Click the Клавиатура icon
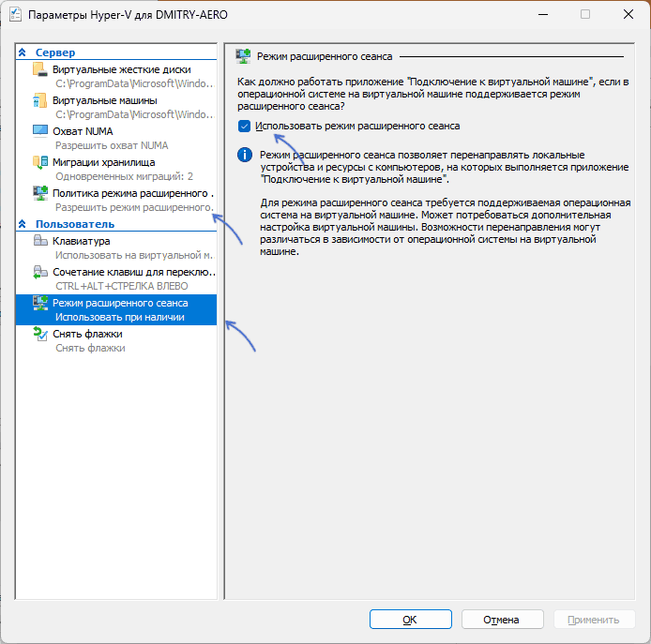The width and height of the screenshot is (651, 644). pyautogui.click(x=39, y=241)
